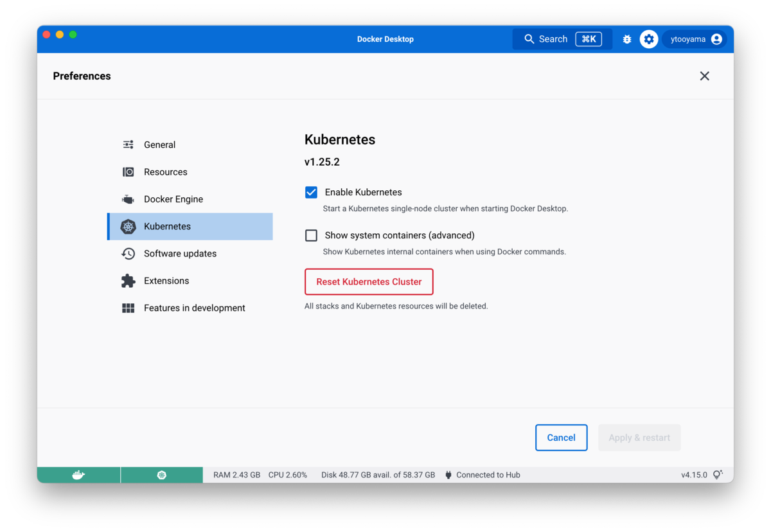Switch to Docker Engine settings
The width and height of the screenshot is (771, 532).
(x=190, y=199)
